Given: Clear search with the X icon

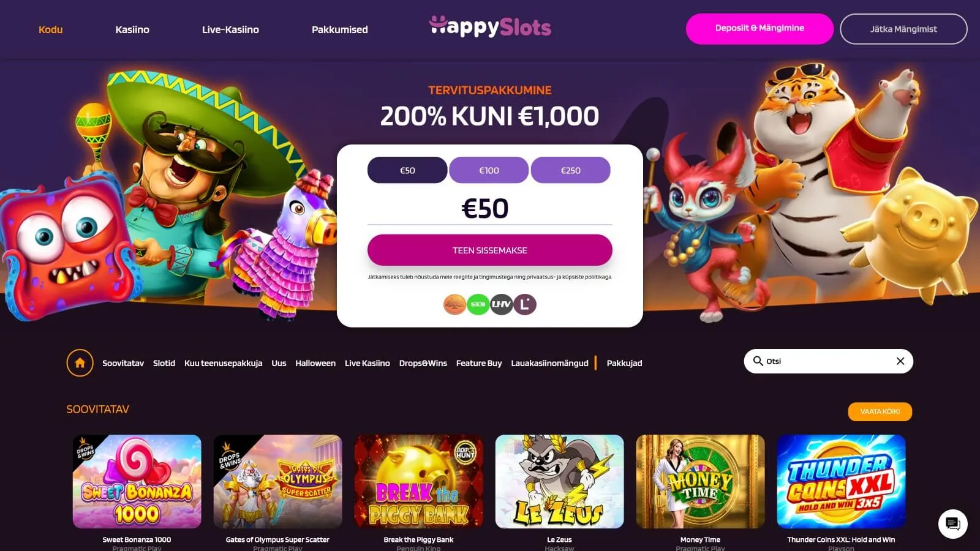Looking at the screenshot, I should (900, 361).
